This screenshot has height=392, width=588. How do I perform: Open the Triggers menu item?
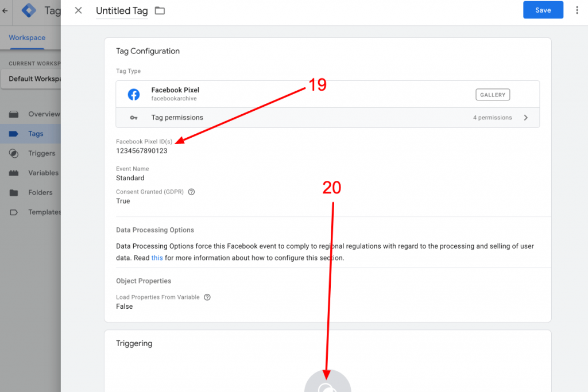click(x=41, y=153)
